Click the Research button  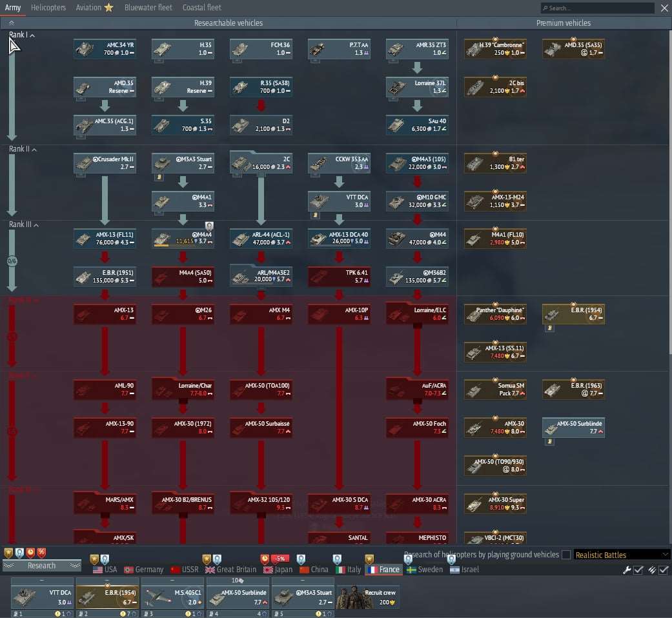(41, 566)
